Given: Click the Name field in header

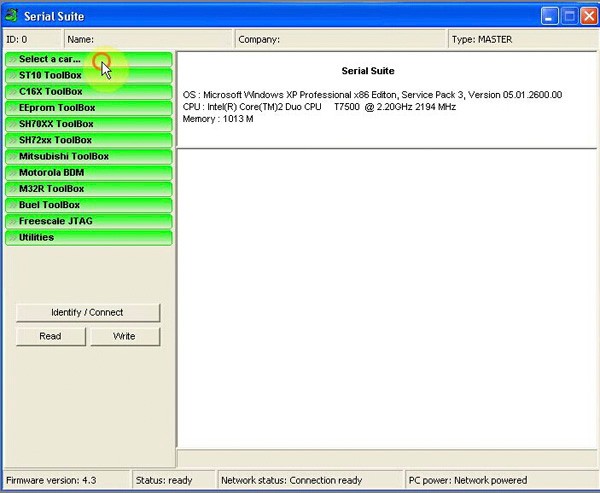Looking at the screenshot, I should click(147, 39).
